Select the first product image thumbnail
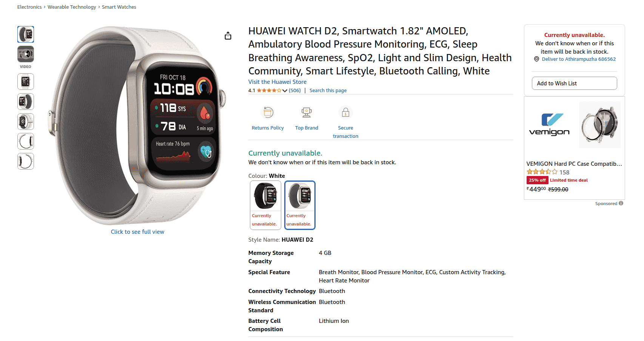 tap(26, 34)
